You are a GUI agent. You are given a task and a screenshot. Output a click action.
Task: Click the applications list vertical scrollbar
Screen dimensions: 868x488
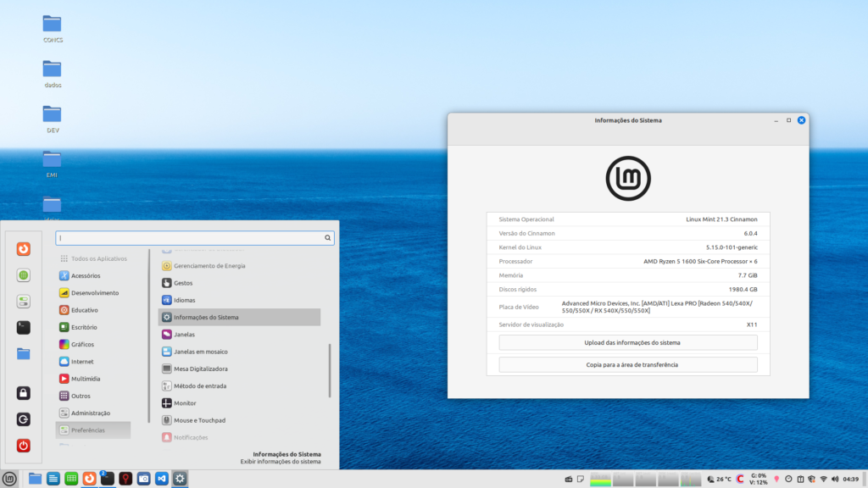coord(329,371)
